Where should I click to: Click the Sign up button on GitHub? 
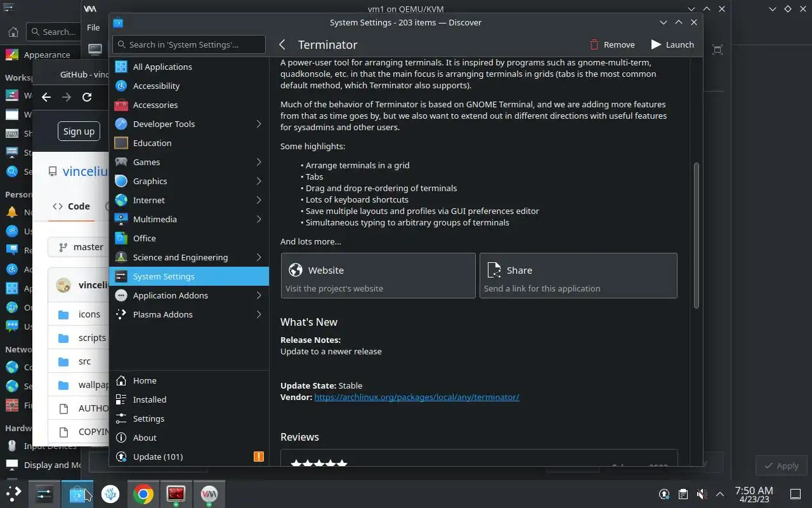coord(79,131)
